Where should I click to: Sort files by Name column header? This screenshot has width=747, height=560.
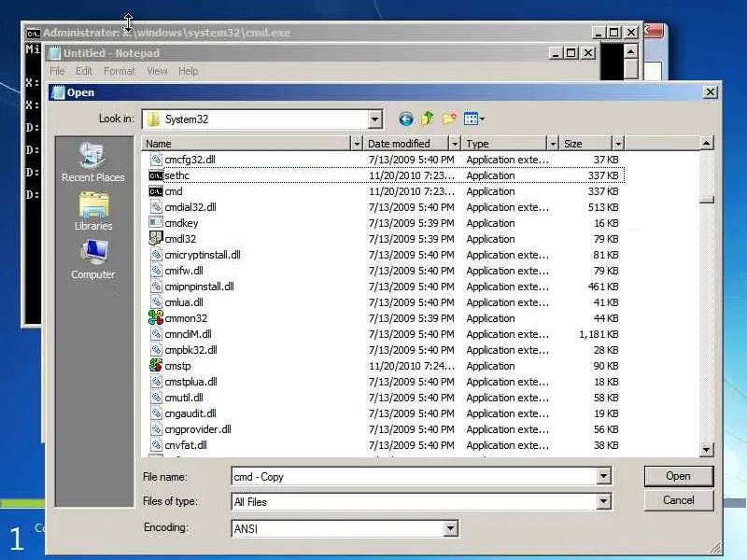point(247,144)
